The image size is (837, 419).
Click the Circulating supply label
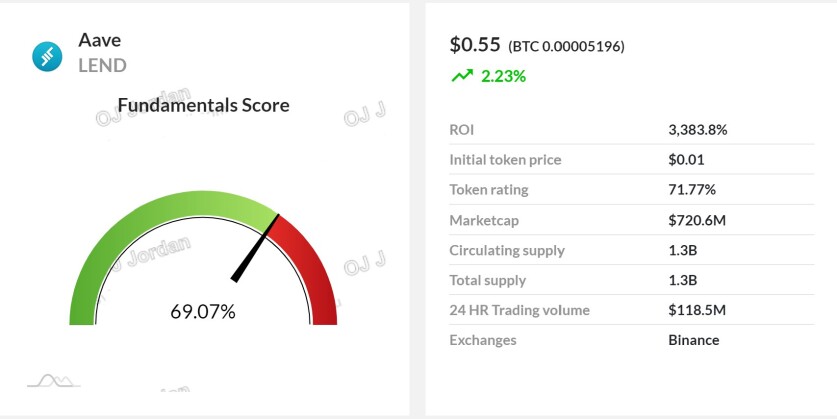(507, 250)
